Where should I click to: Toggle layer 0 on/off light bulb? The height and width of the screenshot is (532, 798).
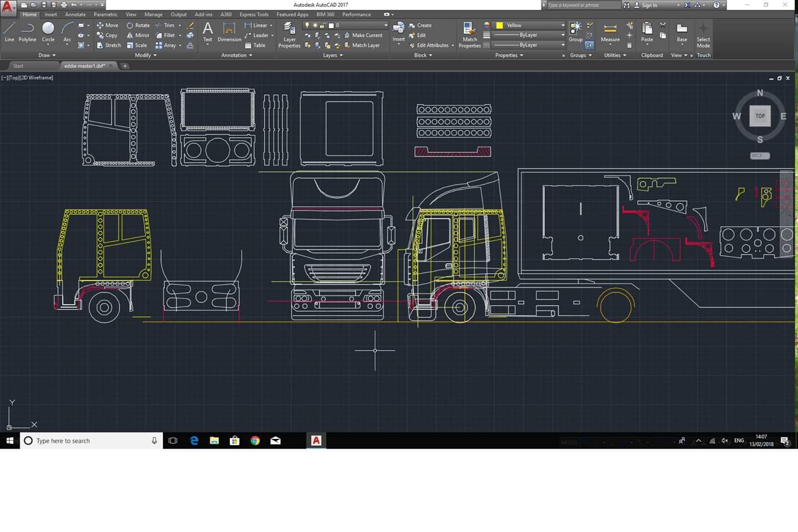click(x=307, y=25)
